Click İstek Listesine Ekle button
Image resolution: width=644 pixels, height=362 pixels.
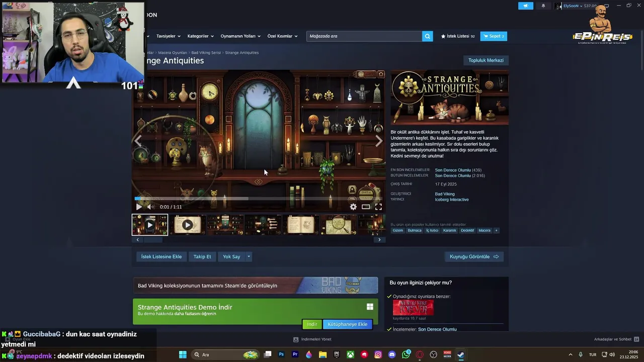click(162, 257)
